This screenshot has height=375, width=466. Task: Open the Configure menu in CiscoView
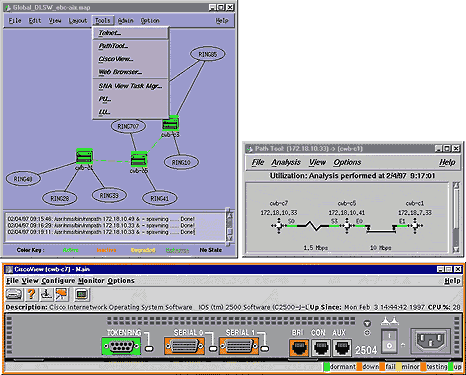click(x=59, y=281)
